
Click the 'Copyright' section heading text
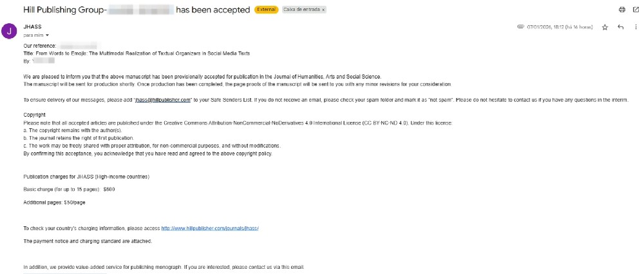click(x=34, y=115)
